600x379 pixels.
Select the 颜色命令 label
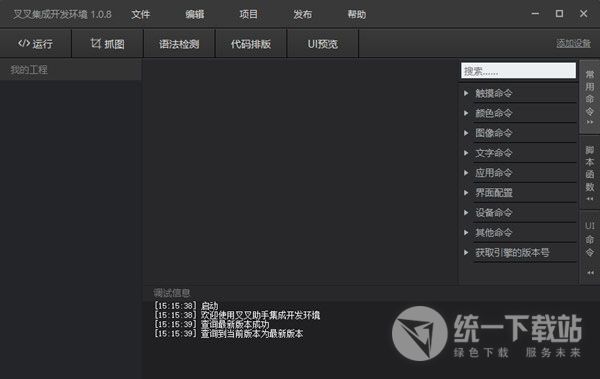(x=494, y=113)
